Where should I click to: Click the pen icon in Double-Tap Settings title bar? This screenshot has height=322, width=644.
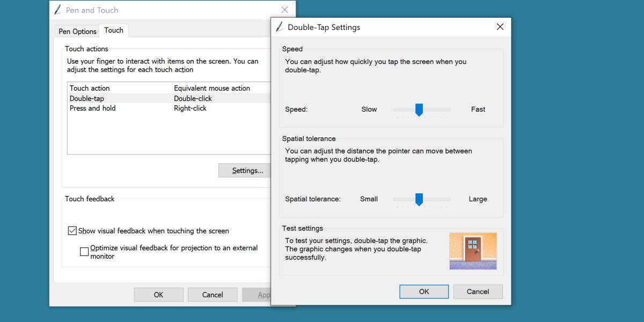click(x=280, y=27)
